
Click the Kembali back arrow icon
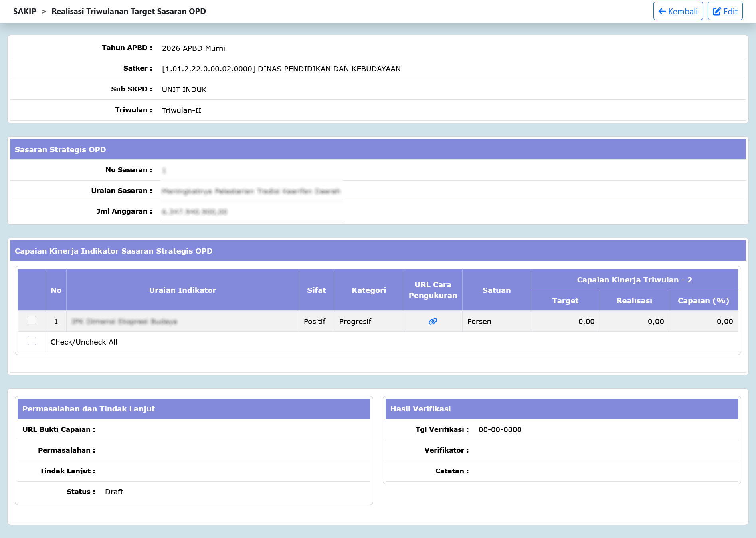click(662, 11)
